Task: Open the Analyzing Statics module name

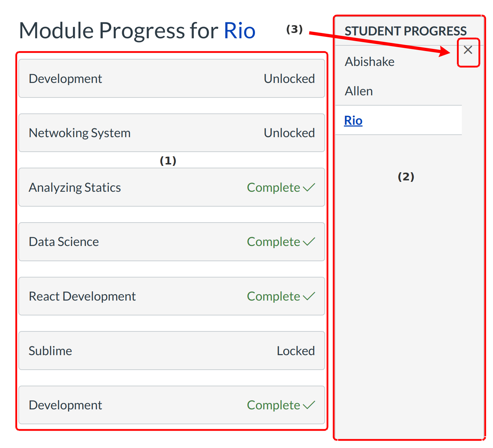Action: 75,187
